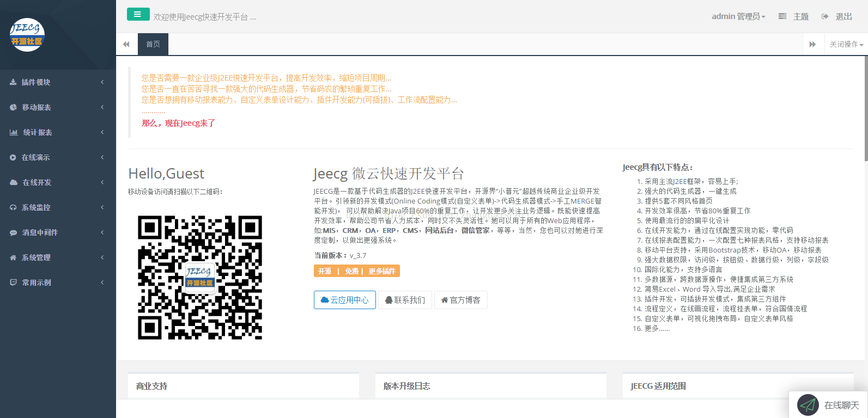Click the 官方博客 button

[x=461, y=300]
